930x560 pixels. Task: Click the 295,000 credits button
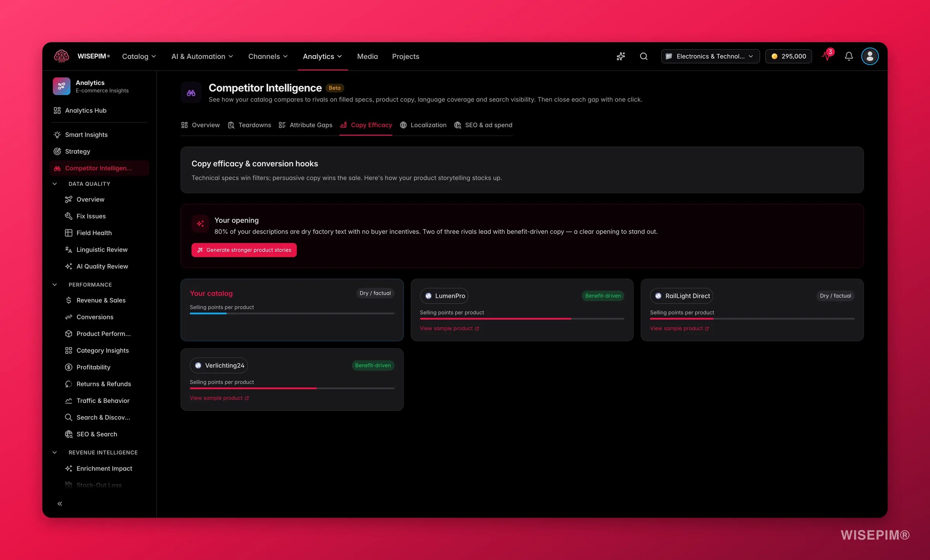[x=789, y=56]
